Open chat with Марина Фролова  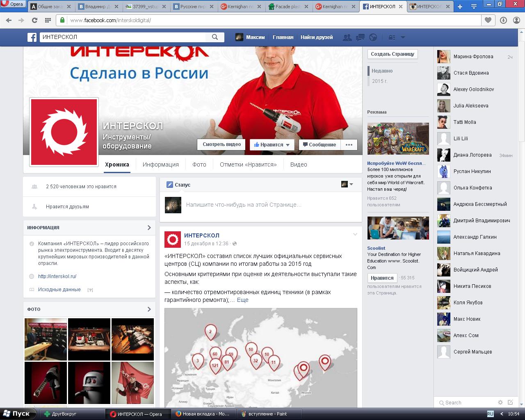(x=475, y=57)
